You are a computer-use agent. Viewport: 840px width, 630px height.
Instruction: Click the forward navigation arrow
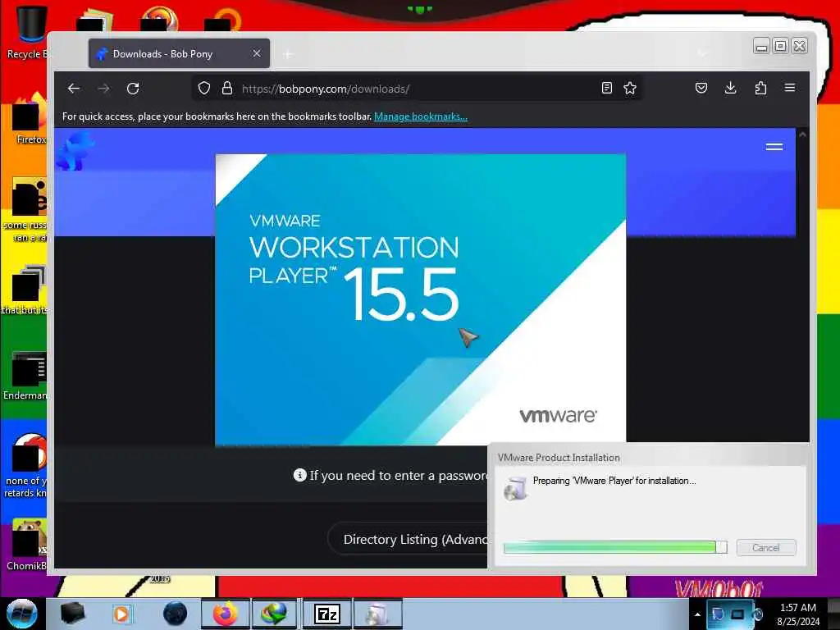[x=103, y=89]
